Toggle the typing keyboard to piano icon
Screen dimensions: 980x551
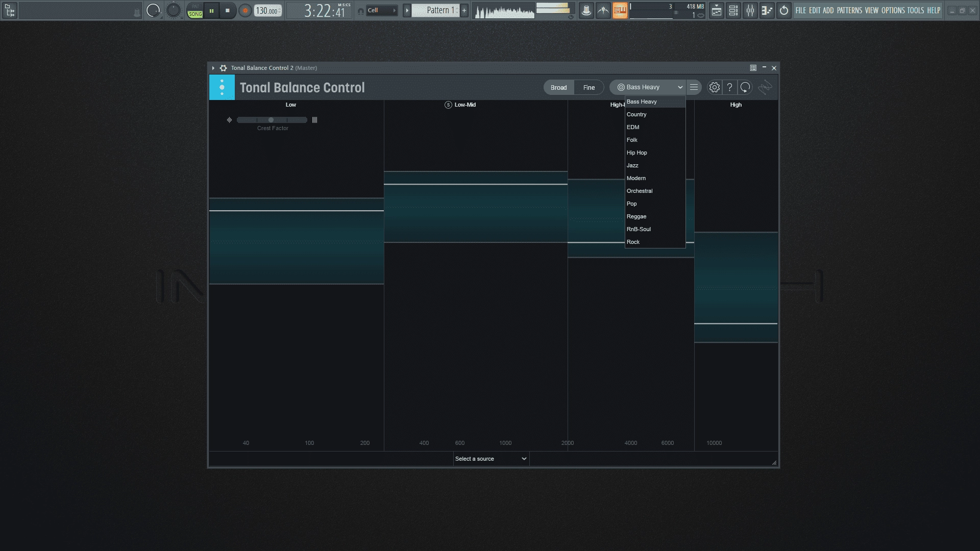[x=620, y=10]
